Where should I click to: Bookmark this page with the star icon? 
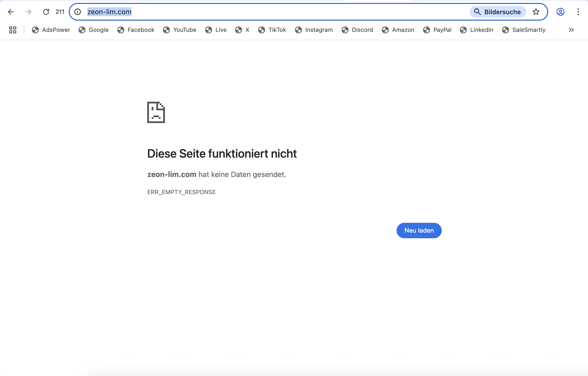click(x=536, y=12)
